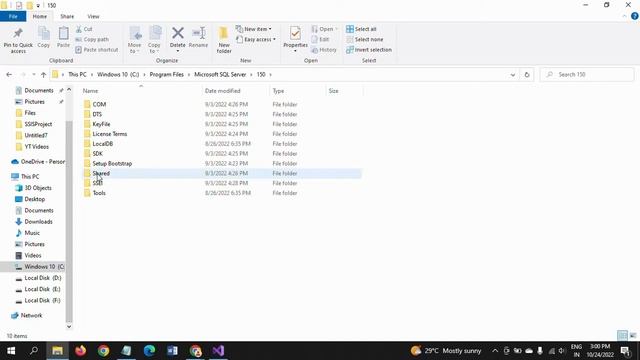This screenshot has height=360, width=640.
Task: Open the Easy access dropdown
Action: pos(256,40)
